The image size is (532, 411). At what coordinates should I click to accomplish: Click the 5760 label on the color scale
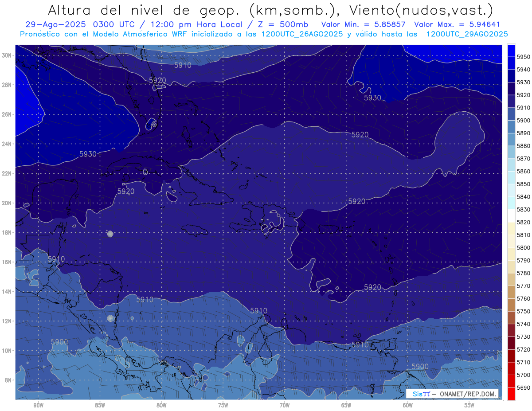(524, 298)
